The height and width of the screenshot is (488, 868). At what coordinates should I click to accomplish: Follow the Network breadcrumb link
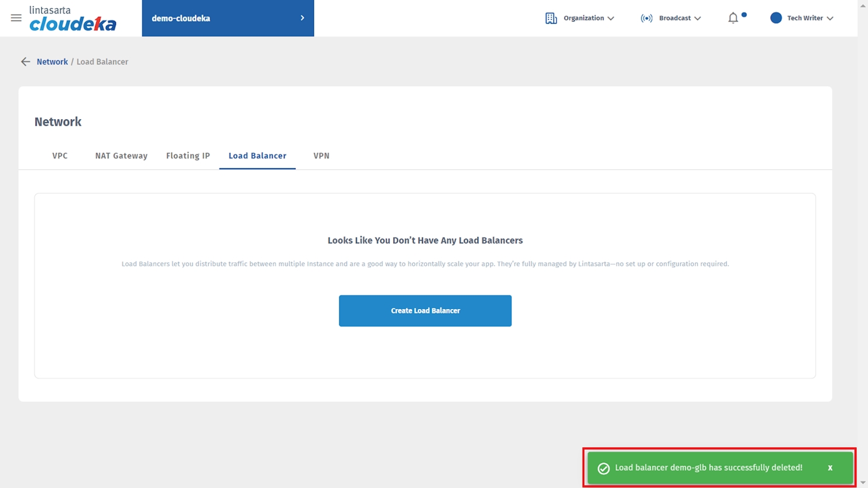point(52,62)
